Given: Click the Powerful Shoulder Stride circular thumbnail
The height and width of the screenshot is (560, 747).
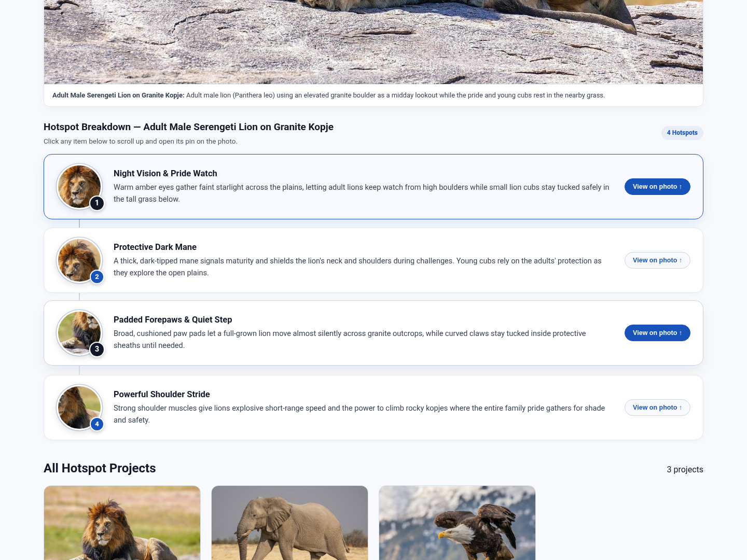Looking at the screenshot, I should (79, 408).
